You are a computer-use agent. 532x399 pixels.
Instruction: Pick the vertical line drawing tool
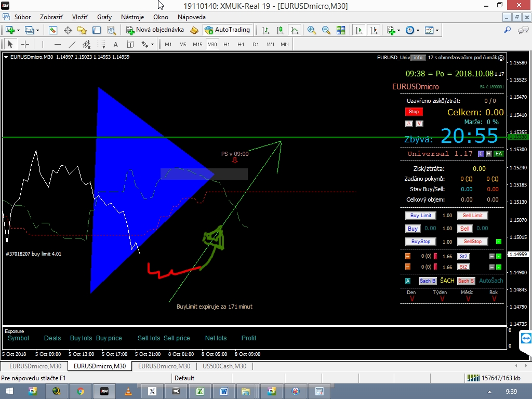click(43, 44)
